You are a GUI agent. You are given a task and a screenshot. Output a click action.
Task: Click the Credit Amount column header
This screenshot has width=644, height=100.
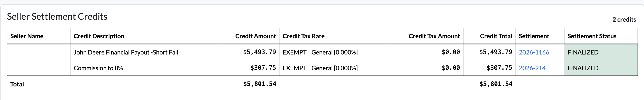coord(256,36)
